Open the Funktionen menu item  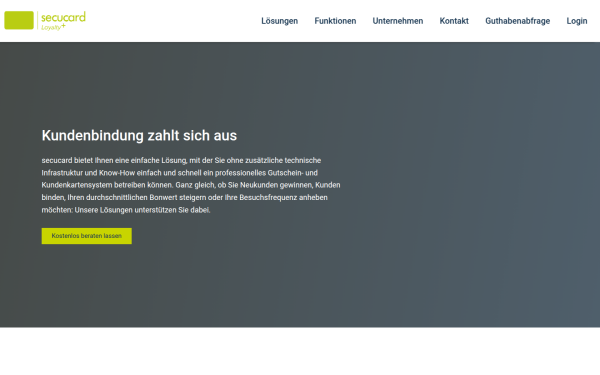coord(335,21)
